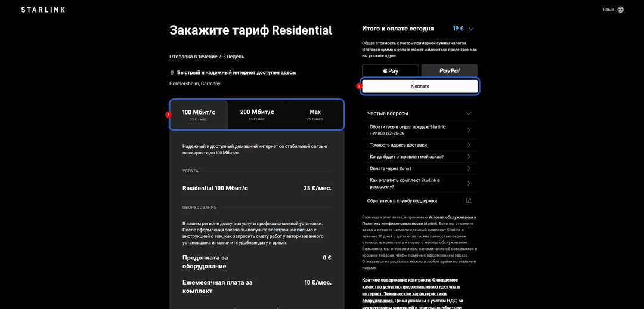Expand order total with chevron
This screenshot has width=644, height=309.
[x=471, y=29]
